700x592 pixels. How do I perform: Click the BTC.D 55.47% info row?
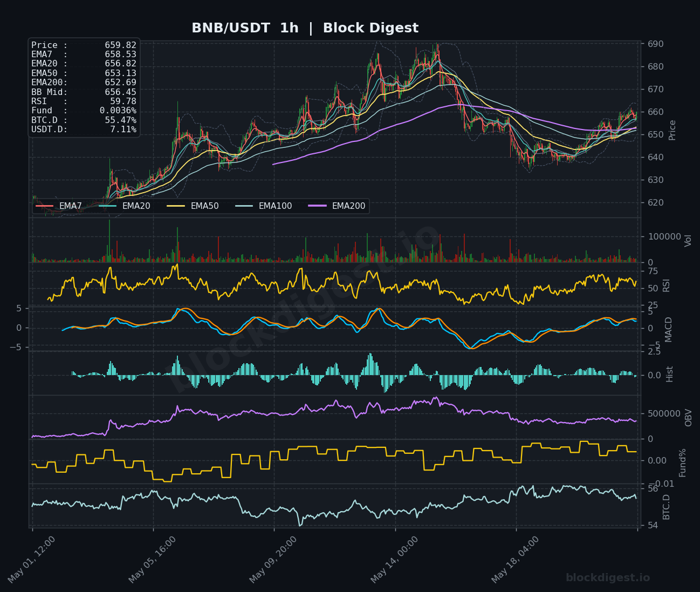coord(84,120)
